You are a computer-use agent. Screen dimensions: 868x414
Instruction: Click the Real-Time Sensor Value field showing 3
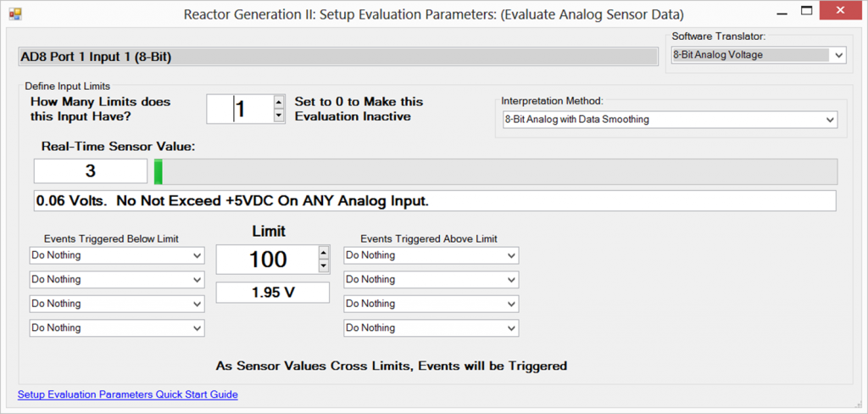[90, 171]
